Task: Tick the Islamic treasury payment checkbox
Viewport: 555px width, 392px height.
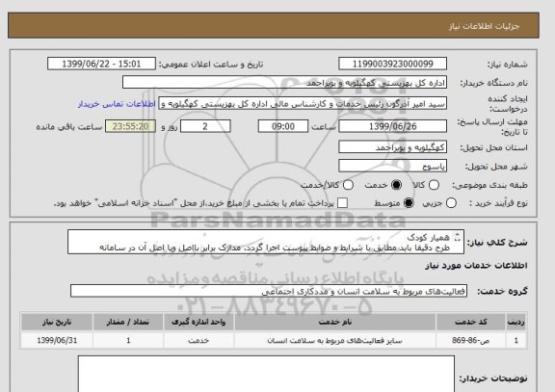Action: click(x=342, y=203)
